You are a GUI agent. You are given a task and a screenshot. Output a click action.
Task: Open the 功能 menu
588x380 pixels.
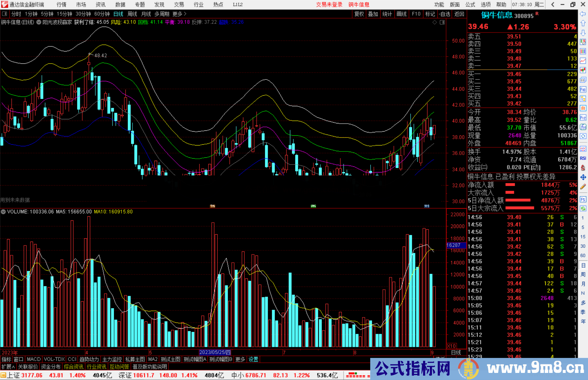(x=439, y=4)
